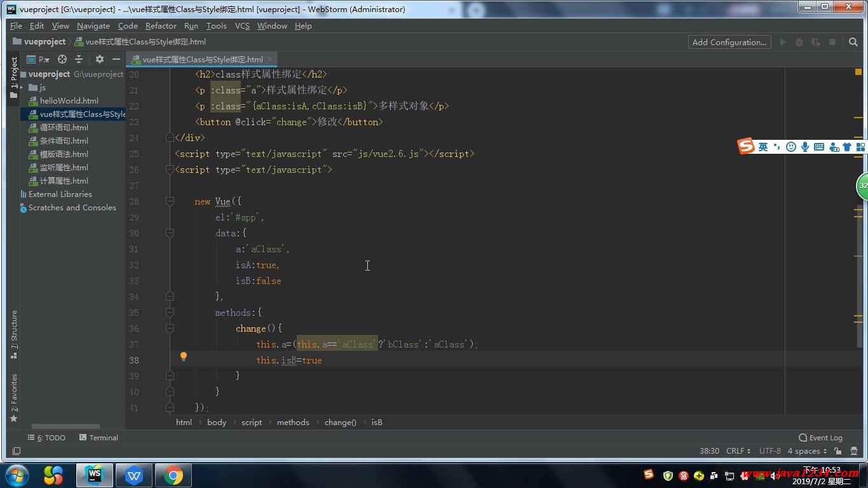Toggle Sogou punctuation mode button
This screenshot has height=488, width=868.
[777, 147]
